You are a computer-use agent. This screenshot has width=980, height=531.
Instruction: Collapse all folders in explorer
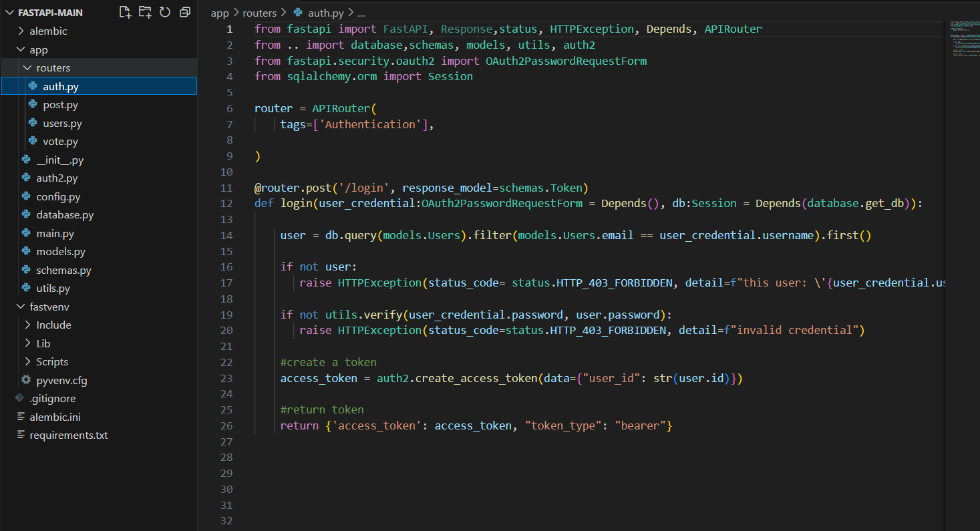[185, 11]
